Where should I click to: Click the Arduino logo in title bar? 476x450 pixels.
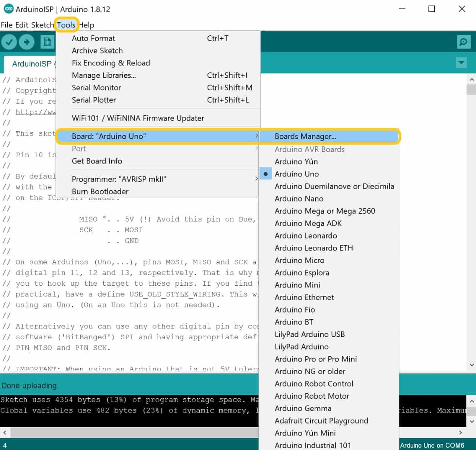click(8, 9)
